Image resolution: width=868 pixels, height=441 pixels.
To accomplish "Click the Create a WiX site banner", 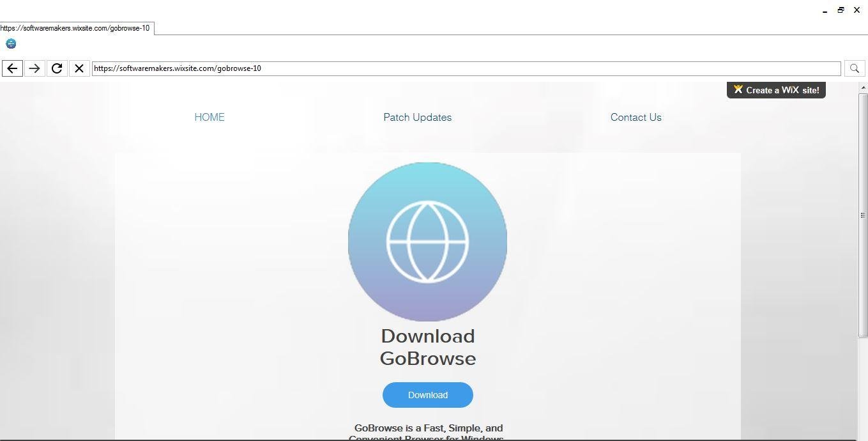I will (x=776, y=90).
